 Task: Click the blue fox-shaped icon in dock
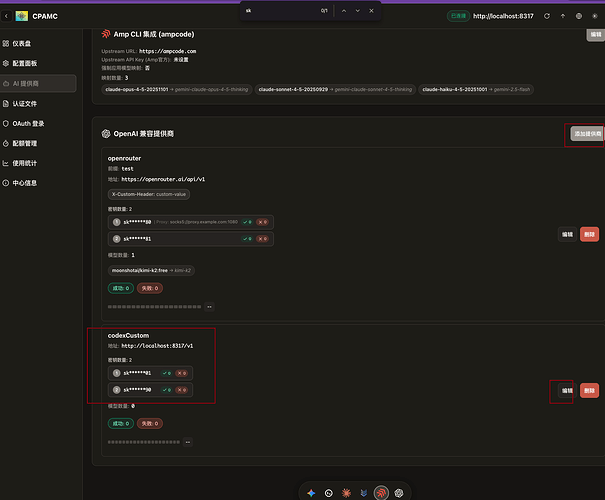click(363, 493)
